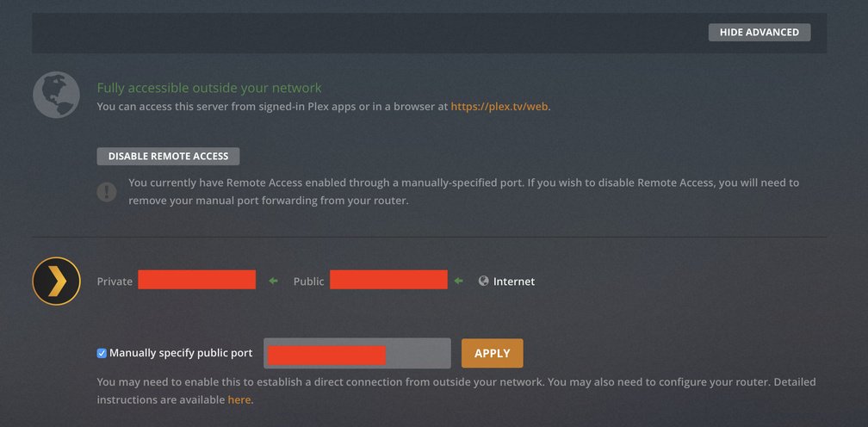Click the Plex chevron logo icon
Screen dimensions: 868x427
(56, 281)
